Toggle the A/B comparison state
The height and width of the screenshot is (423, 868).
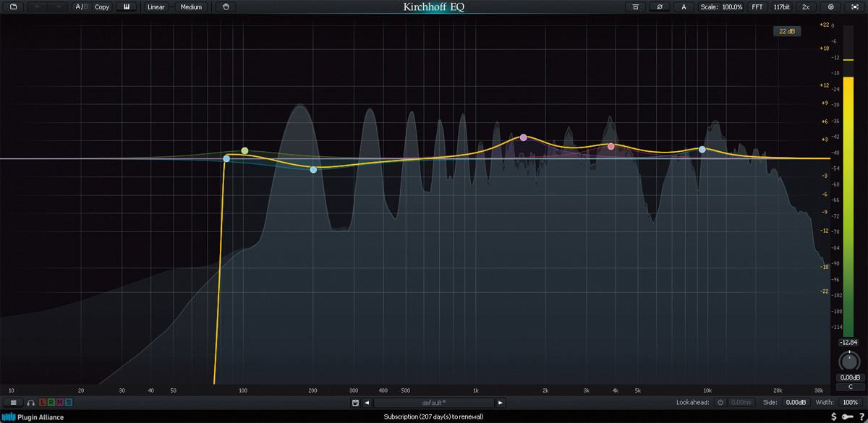[x=82, y=7]
